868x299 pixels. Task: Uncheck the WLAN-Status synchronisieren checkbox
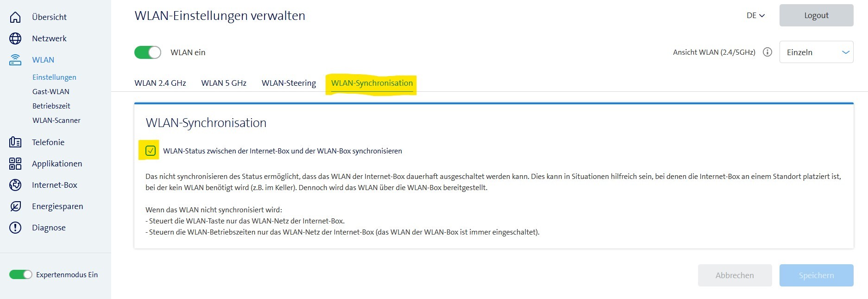point(150,151)
